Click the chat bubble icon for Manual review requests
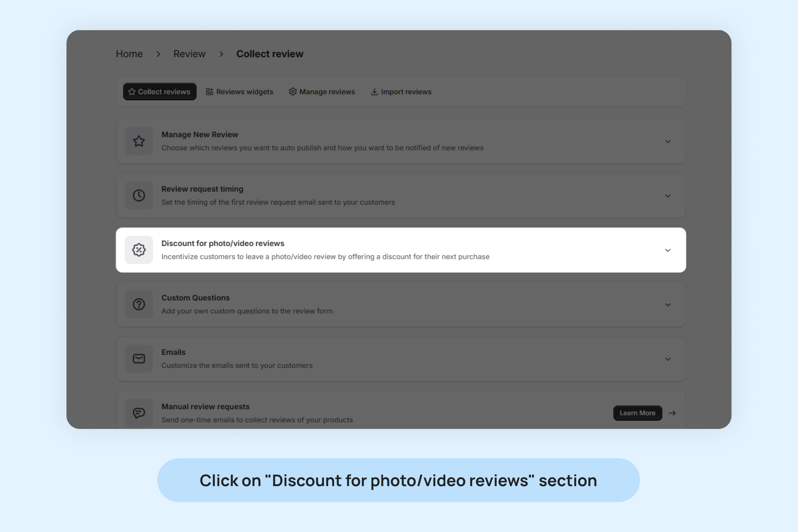Screen dimensions: 798x532 tap(139, 413)
